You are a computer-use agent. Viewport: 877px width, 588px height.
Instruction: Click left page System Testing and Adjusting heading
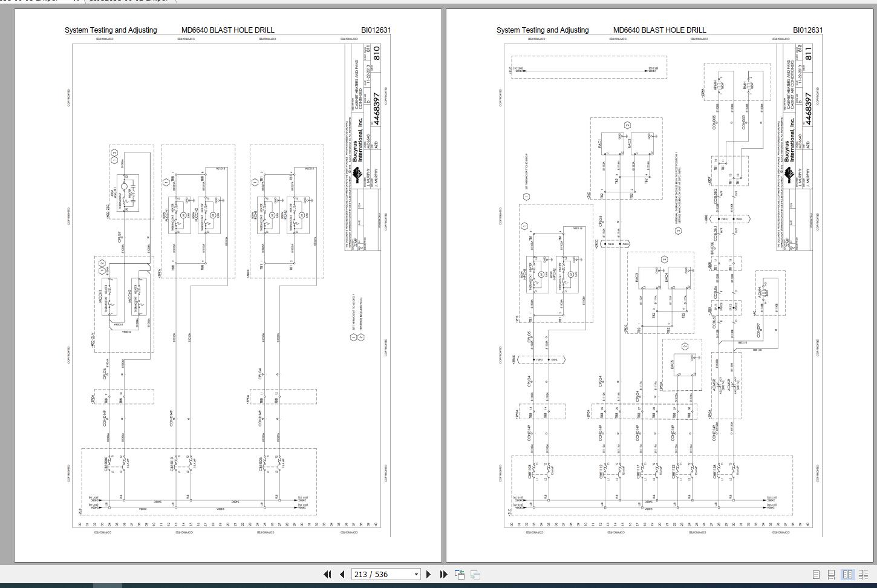[111, 30]
